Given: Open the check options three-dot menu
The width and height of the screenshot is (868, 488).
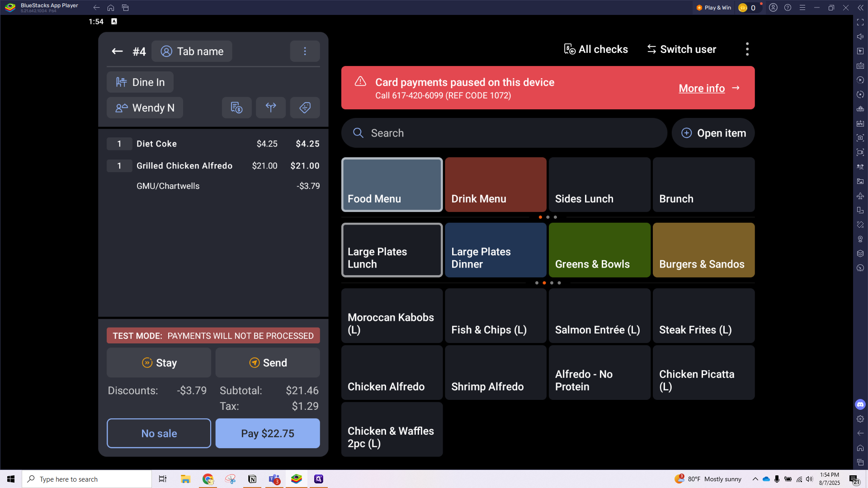Looking at the screenshot, I should 305,52.
